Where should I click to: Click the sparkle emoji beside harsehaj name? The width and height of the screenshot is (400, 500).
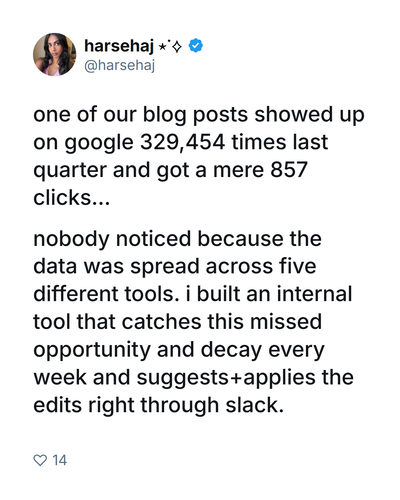click(x=170, y=46)
